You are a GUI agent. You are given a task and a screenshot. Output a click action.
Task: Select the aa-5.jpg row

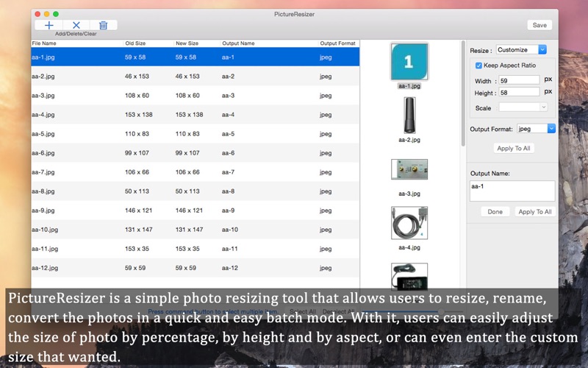(x=195, y=134)
